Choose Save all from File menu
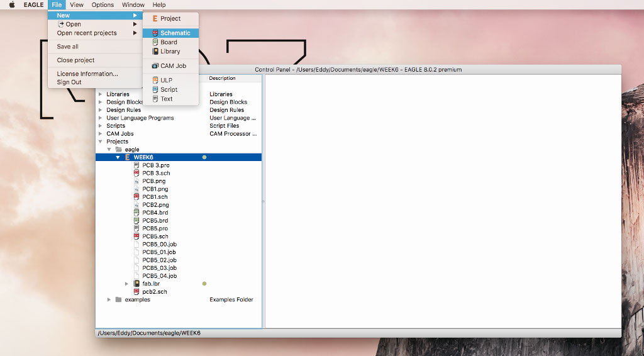The height and width of the screenshot is (356, 644). coord(96,47)
